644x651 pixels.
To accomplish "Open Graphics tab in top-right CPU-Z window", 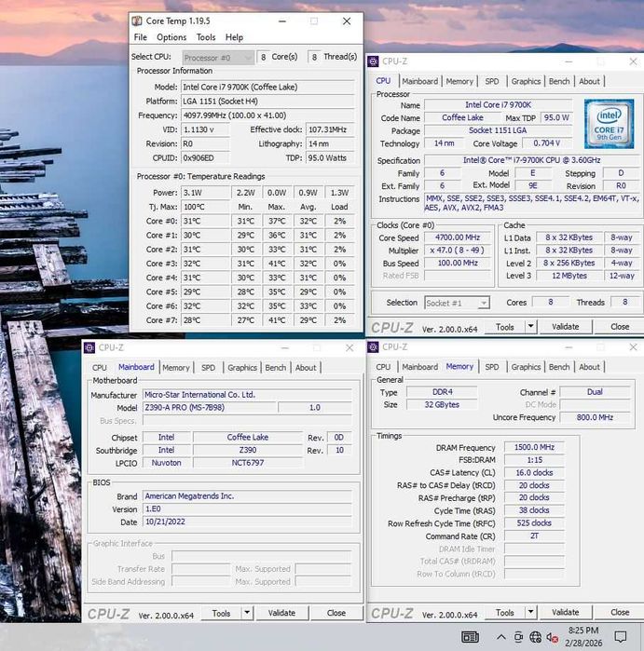I will pyautogui.click(x=526, y=81).
